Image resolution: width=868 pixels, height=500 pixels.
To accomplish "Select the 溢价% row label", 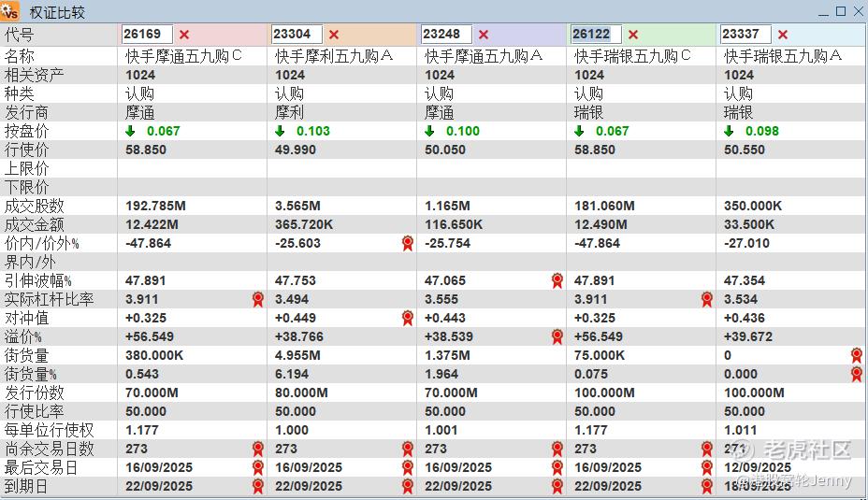I will [23, 336].
